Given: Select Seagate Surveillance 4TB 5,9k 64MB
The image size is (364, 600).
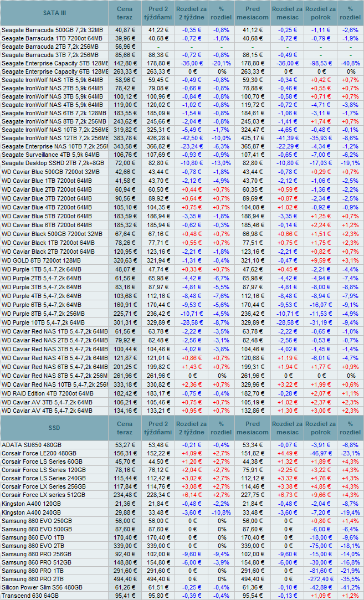Looking at the screenshot, I should pyautogui.click(x=50, y=155).
